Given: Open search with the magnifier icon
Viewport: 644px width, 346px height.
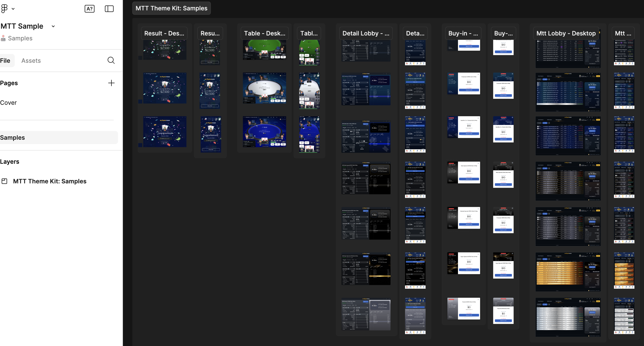Looking at the screenshot, I should pos(111,60).
